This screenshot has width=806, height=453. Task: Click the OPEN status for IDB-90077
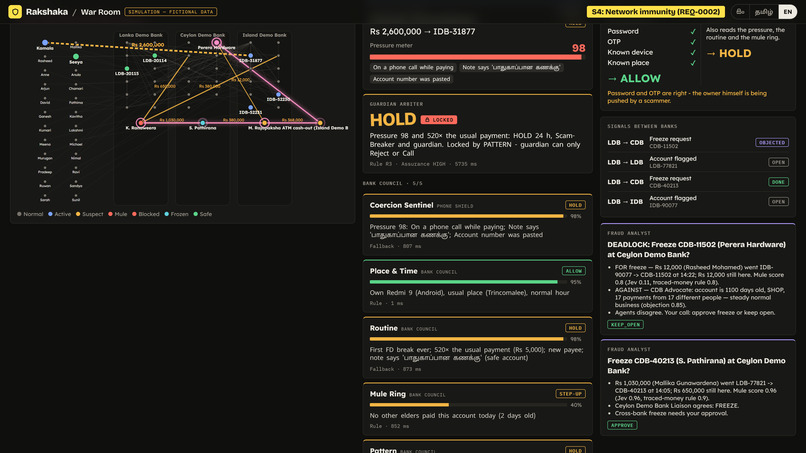778,202
